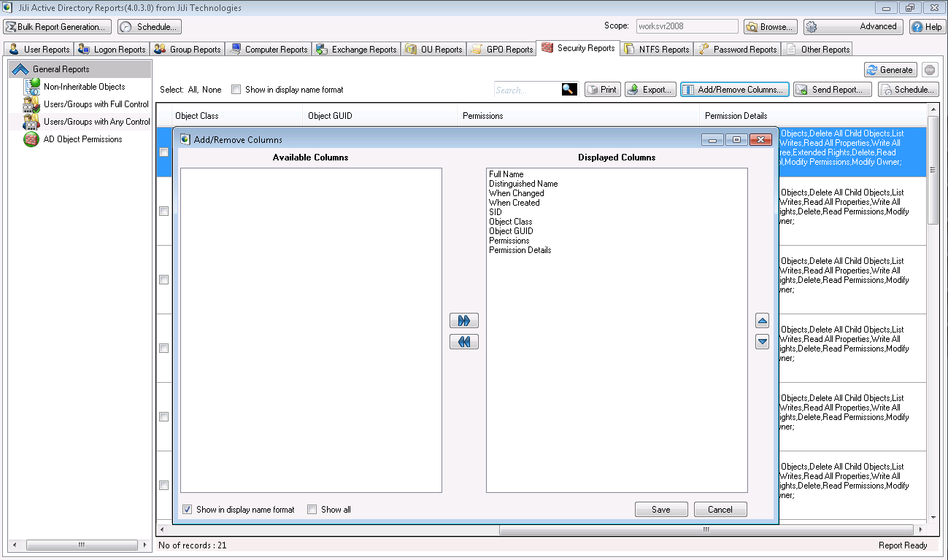Click Browse next to the Scope field
The height and width of the screenshot is (560, 948).
(x=771, y=27)
